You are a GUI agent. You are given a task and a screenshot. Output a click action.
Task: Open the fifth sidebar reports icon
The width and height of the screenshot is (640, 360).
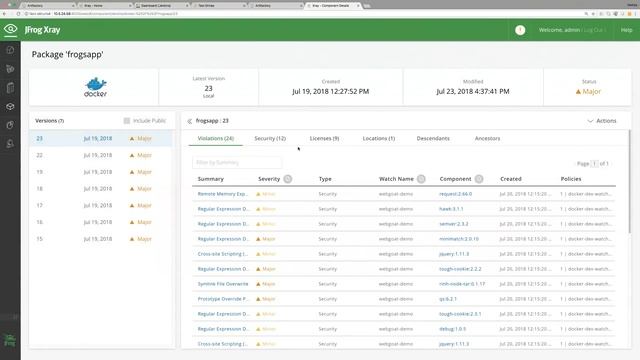coord(10,125)
